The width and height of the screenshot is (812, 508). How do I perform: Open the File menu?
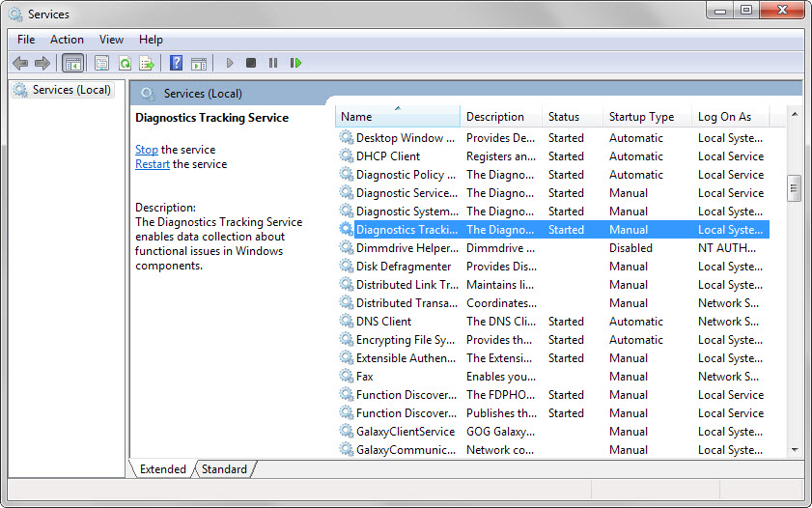(x=26, y=40)
